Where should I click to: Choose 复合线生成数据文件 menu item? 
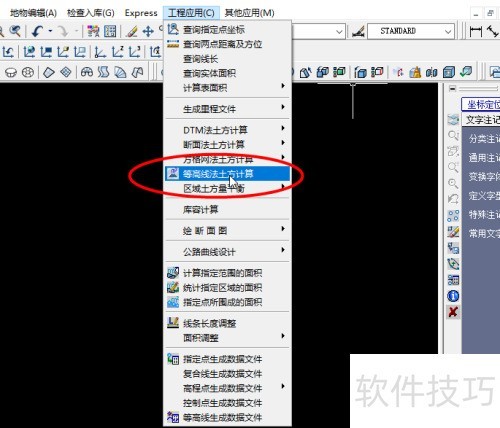click(x=228, y=374)
